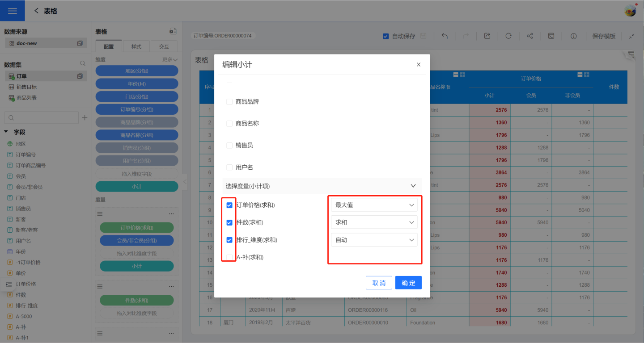The image size is (644, 343).
Task: Click the hamburger menu icon
Action: pyautogui.click(x=12, y=11)
